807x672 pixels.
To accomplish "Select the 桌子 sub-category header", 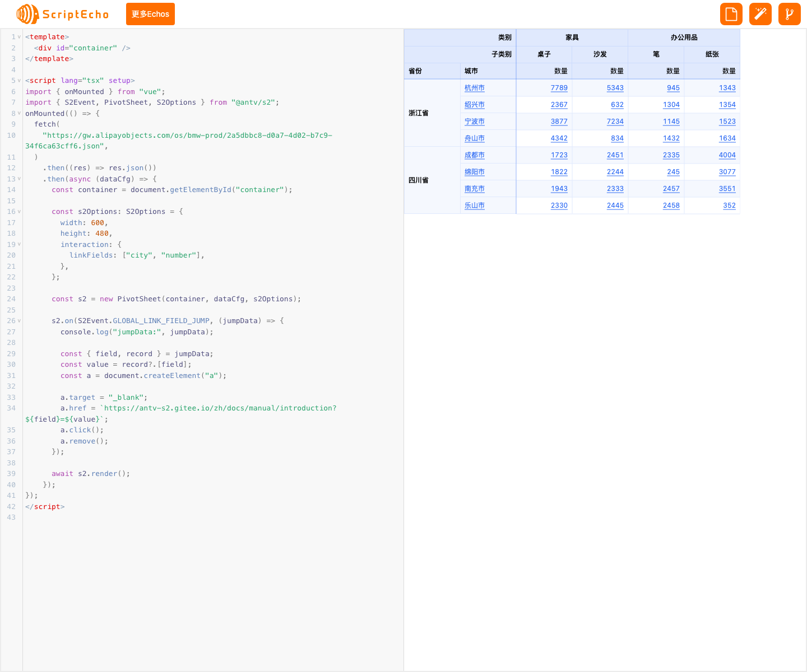I will 544,54.
